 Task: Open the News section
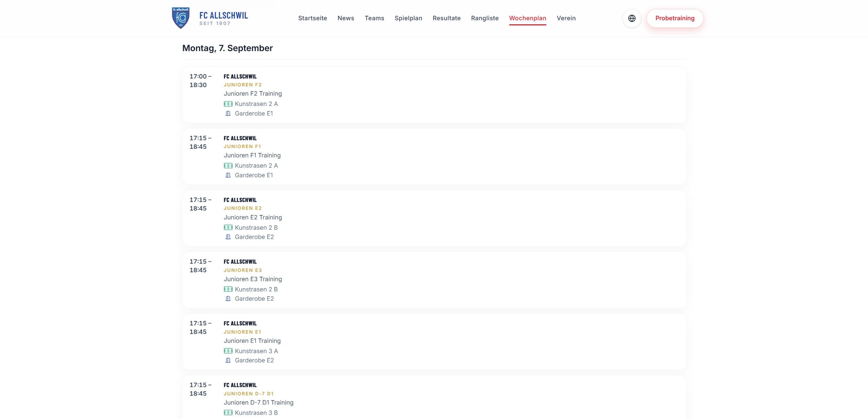coord(346,18)
